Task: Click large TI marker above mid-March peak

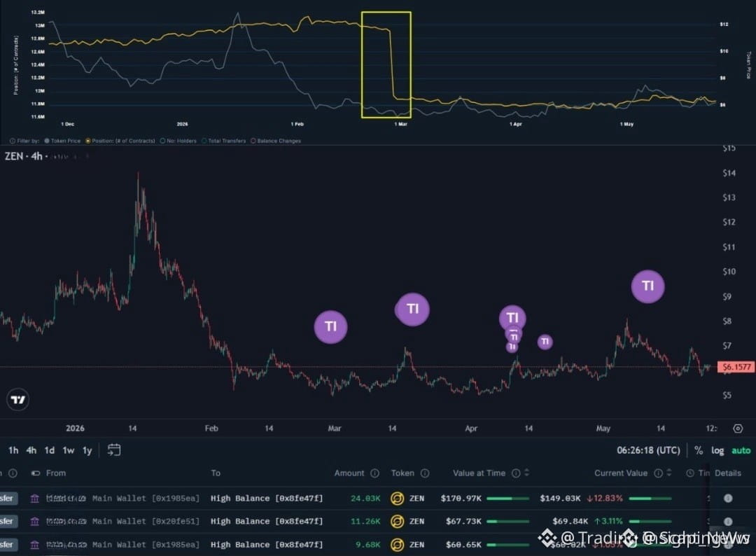Action: click(412, 309)
